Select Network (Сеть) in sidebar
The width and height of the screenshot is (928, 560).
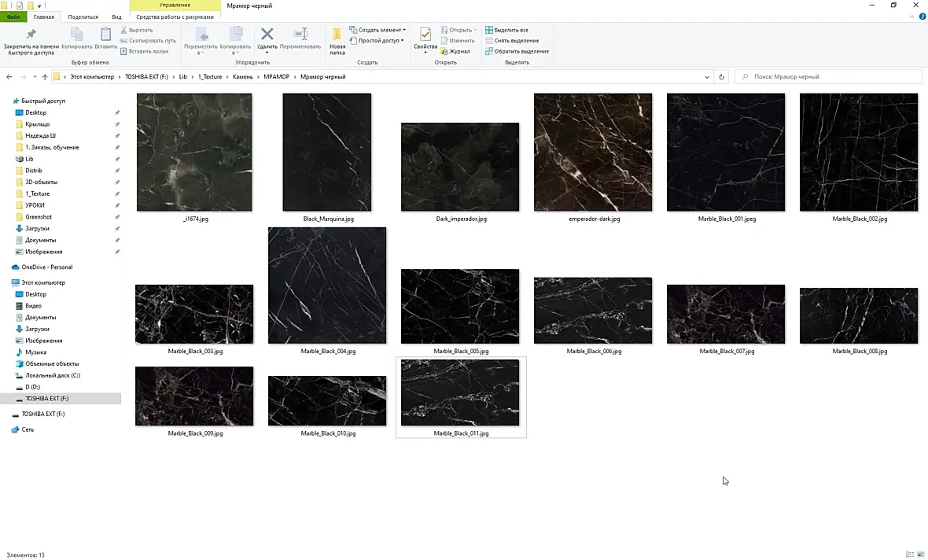tap(28, 429)
